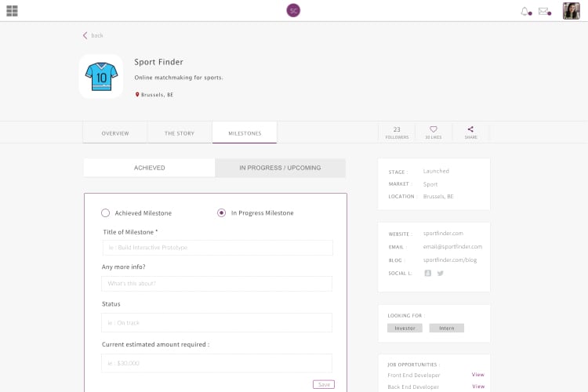This screenshot has width=588, height=392.
Task: Click the SC logo badge
Action: click(294, 10)
